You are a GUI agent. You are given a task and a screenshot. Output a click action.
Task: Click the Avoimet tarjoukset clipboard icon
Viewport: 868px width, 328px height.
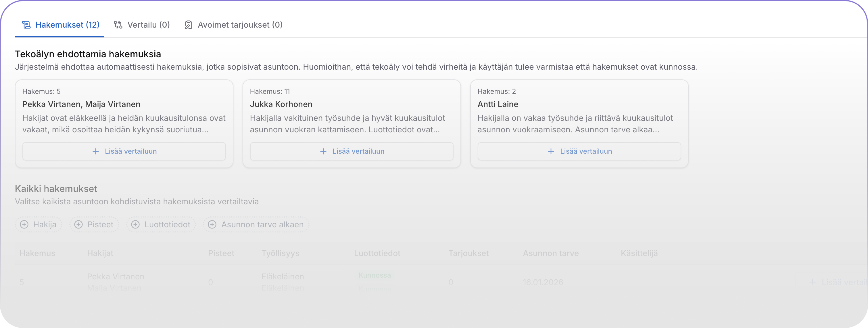[188, 25]
